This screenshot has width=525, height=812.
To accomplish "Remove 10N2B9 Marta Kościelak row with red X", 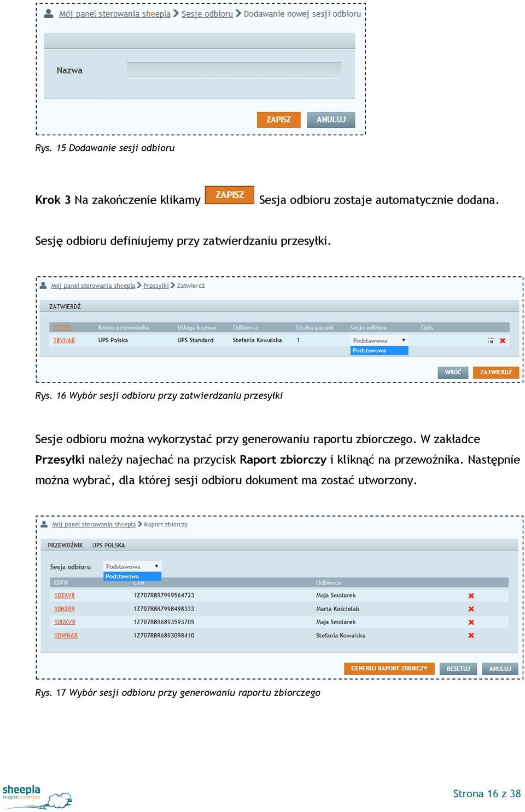I will [x=471, y=609].
